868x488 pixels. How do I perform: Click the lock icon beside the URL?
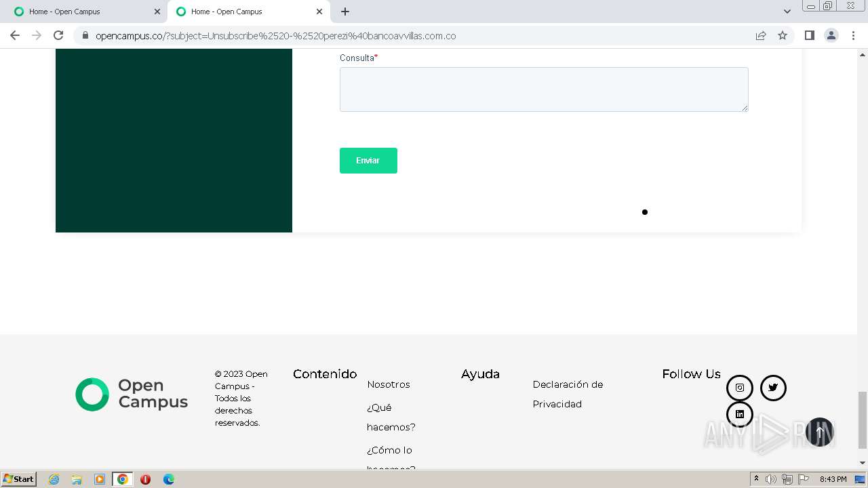tap(85, 35)
